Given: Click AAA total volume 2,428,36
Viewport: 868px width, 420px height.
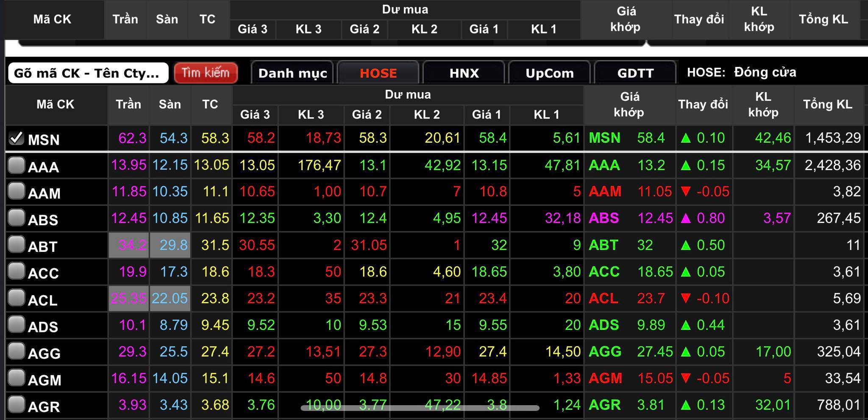Looking at the screenshot, I should point(833,165).
